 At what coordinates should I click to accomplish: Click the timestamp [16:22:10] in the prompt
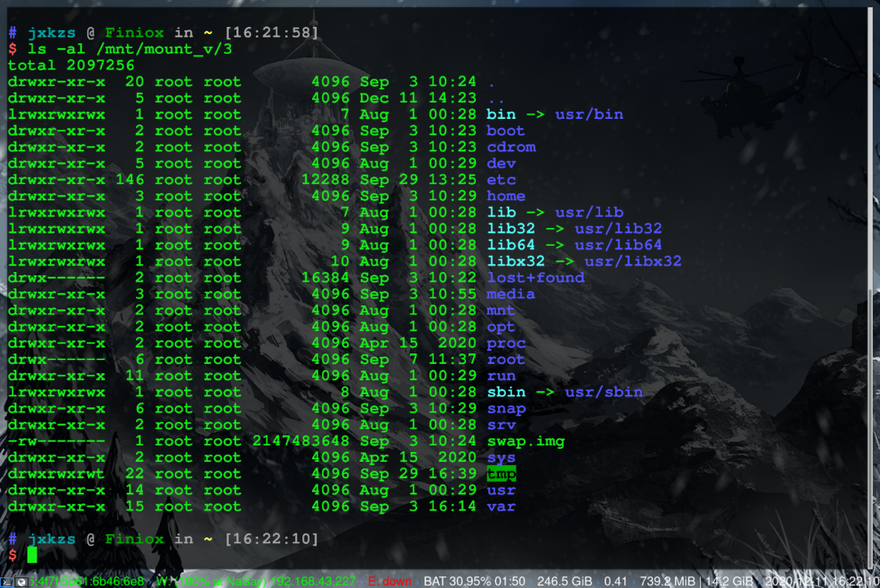pyautogui.click(x=271, y=538)
